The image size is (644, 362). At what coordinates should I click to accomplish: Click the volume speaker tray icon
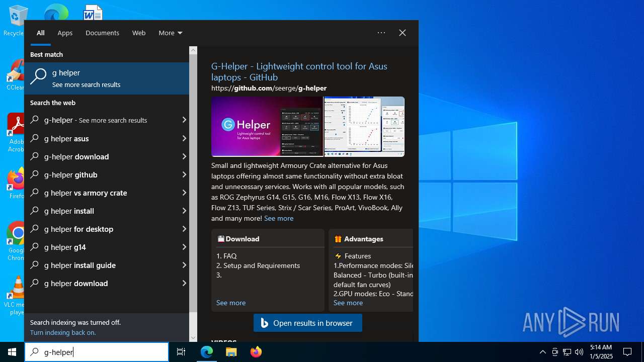point(579,352)
